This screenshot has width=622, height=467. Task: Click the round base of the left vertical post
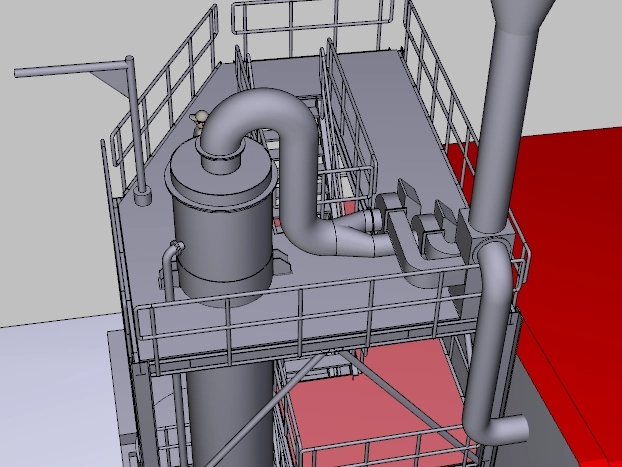click(x=143, y=197)
